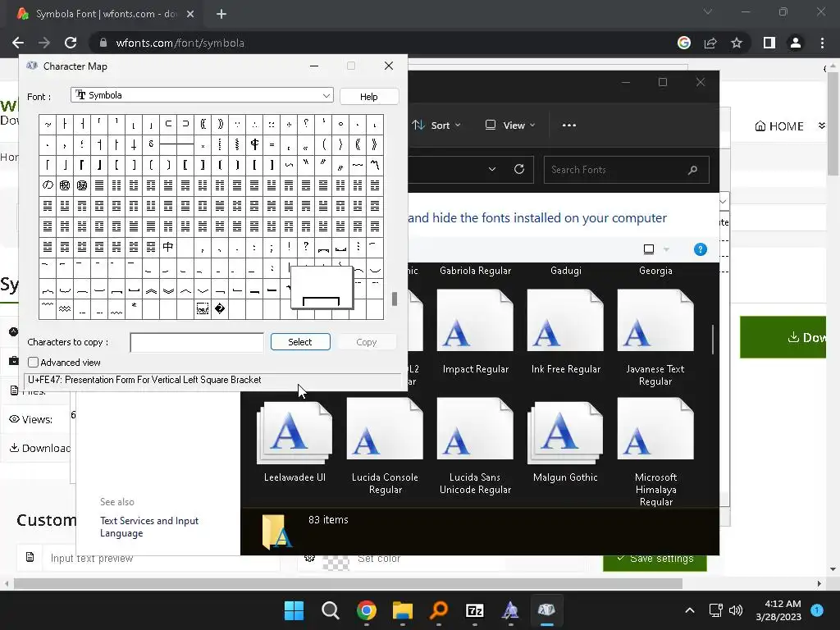Select the Lucida Sans Unicode Regular font icon

pyautogui.click(x=475, y=428)
